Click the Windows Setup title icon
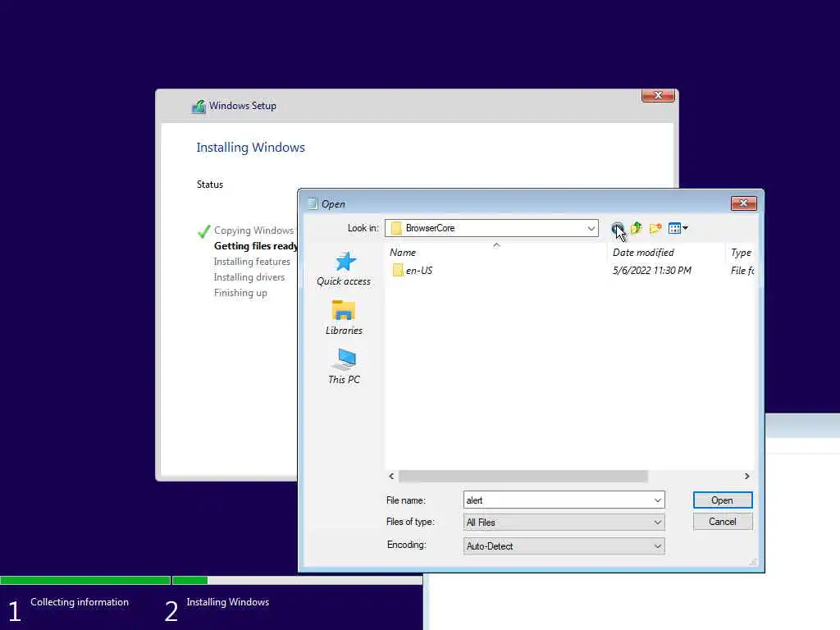Viewport: 840px width, 630px height. [x=199, y=107]
